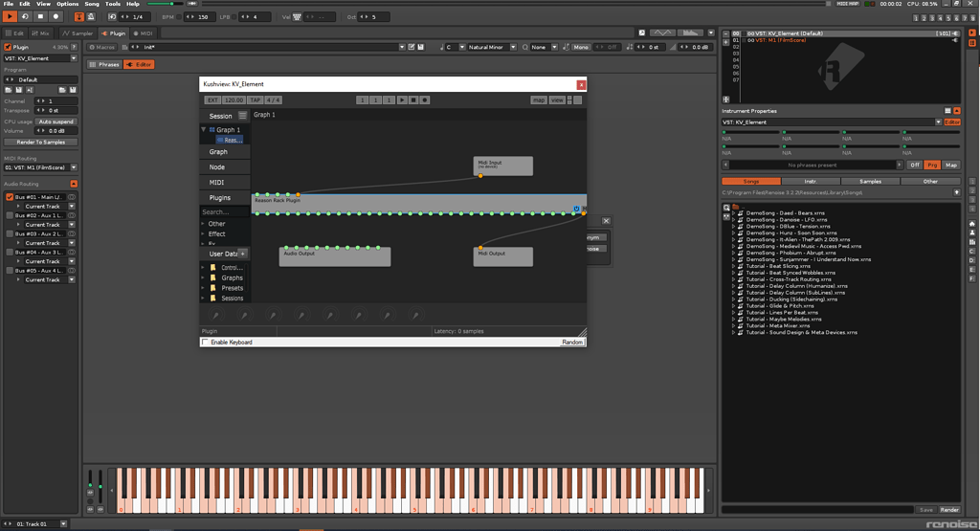The width and height of the screenshot is (980, 531).
Task: Click the plugin Search field in Kushview
Action: pyautogui.click(x=225, y=211)
